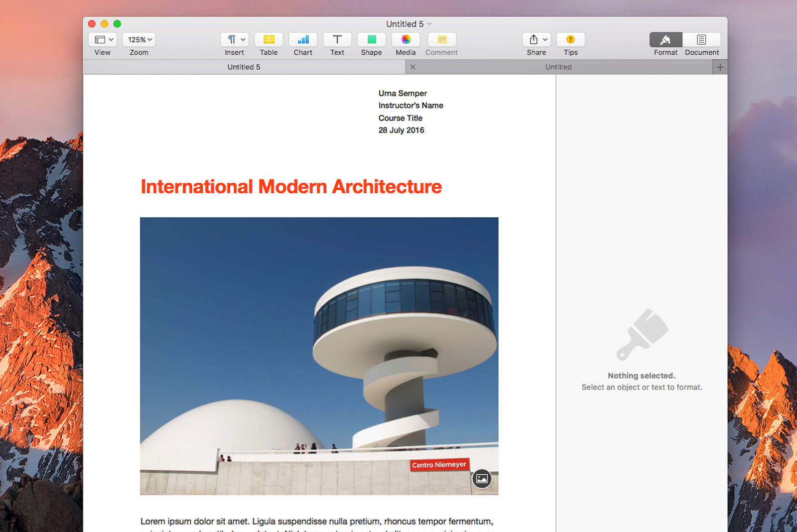Image resolution: width=797 pixels, height=532 pixels.
Task: Click the image replace icon on the photo
Action: [481, 479]
